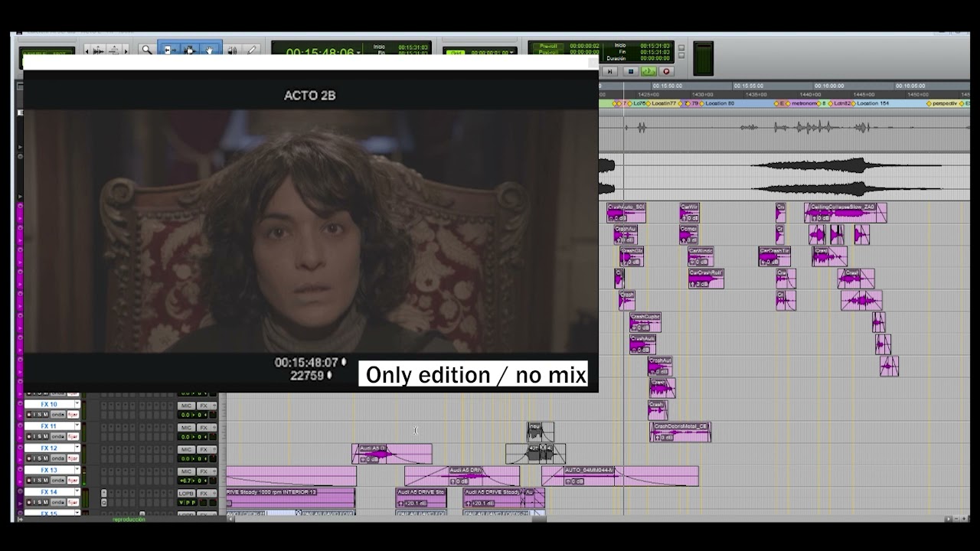Select the 'CrashDebrisMetal' audio clip
The image size is (980, 551).
[x=681, y=432]
